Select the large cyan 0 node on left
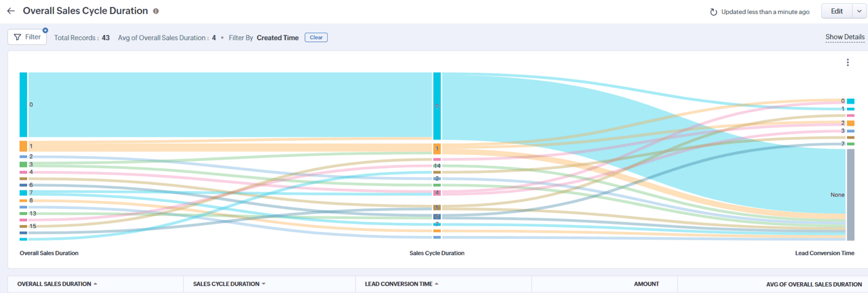 23,104
